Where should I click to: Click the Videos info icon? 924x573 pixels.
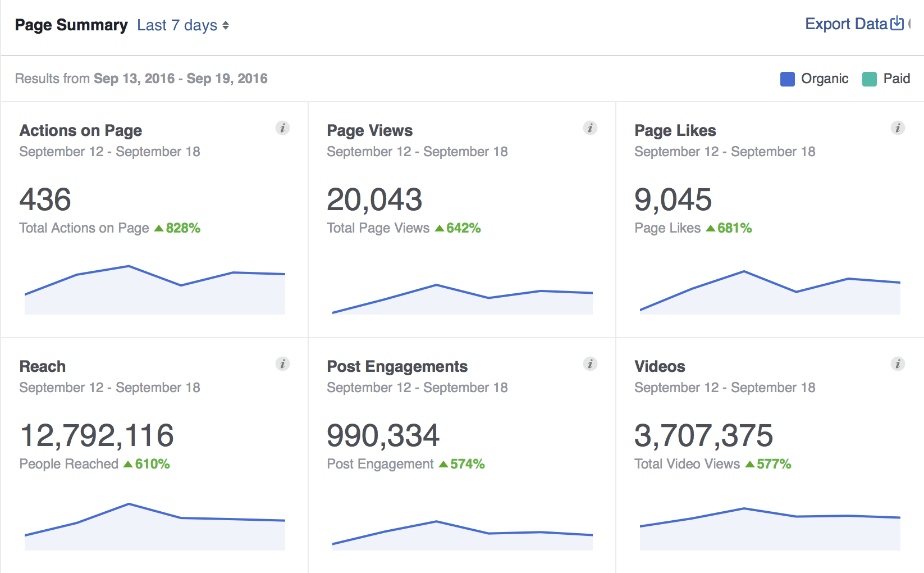(898, 364)
